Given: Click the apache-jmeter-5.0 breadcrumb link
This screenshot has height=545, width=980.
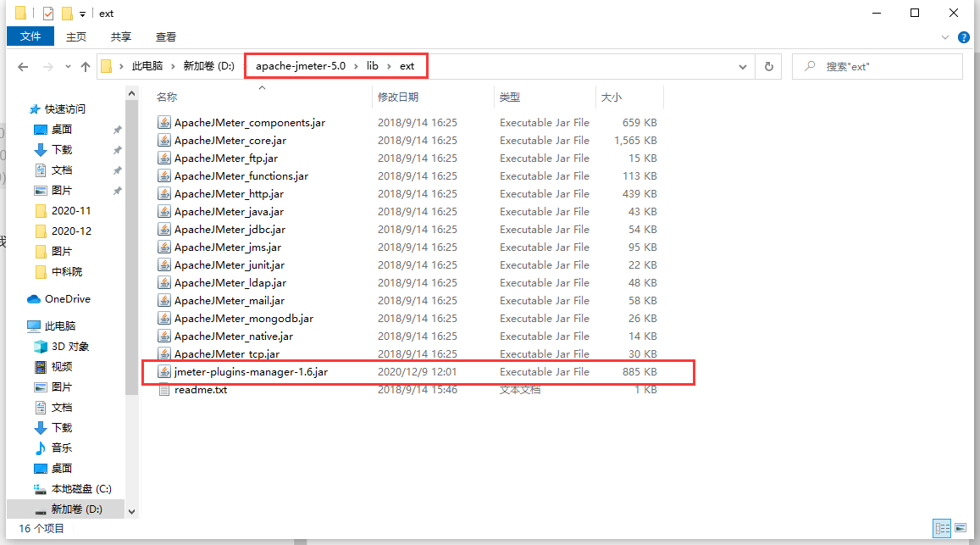Looking at the screenshot, I should point(299,66).
